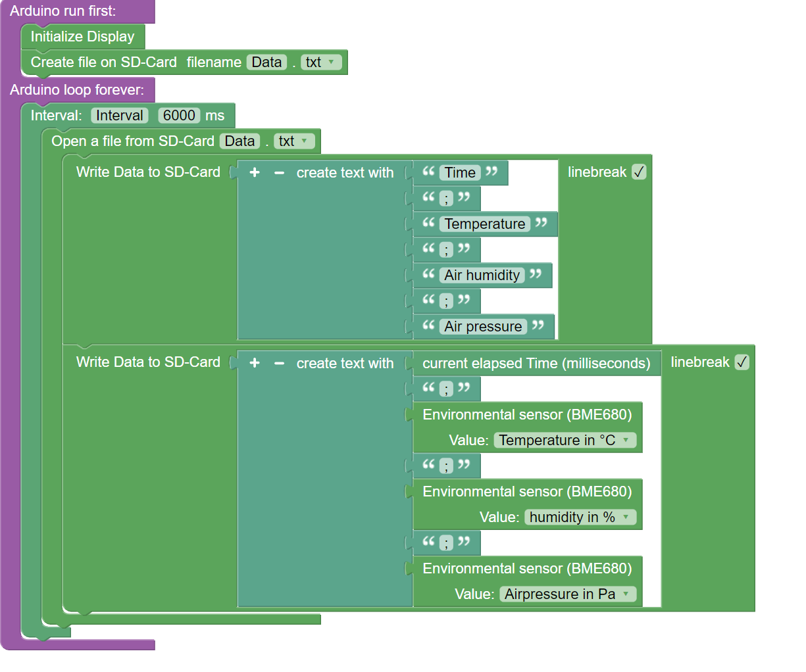
Task: Select BME680 sensor block with Airpressure value
Action: point(527,581)
